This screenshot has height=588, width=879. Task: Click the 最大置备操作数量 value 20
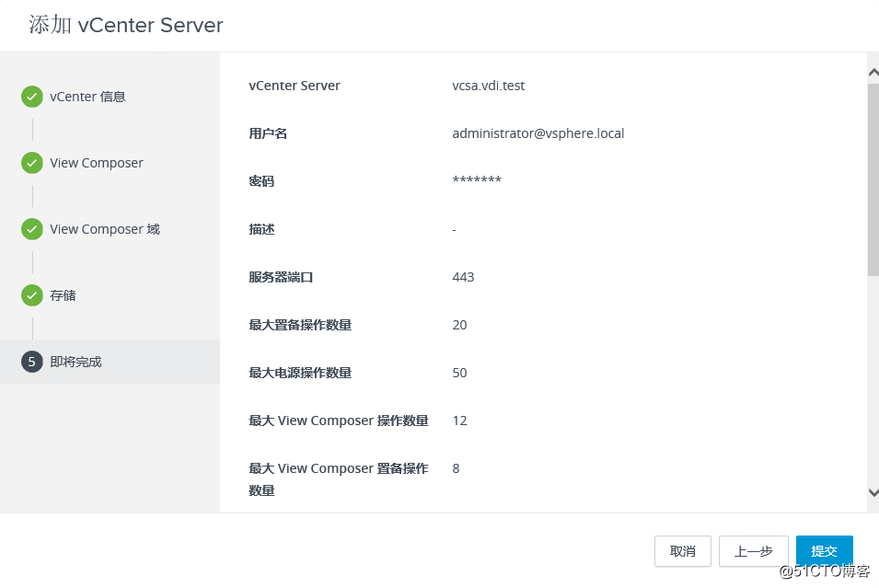[459, 325]
